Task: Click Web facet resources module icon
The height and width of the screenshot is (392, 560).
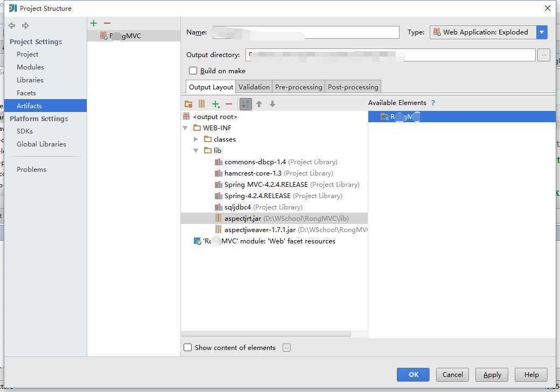Action: (x=197, y=241)
